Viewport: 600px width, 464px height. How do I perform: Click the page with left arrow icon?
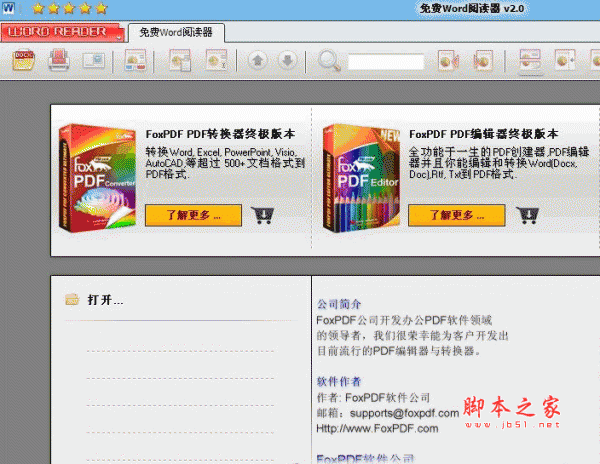pyautogui.click(x=565, y=60)
